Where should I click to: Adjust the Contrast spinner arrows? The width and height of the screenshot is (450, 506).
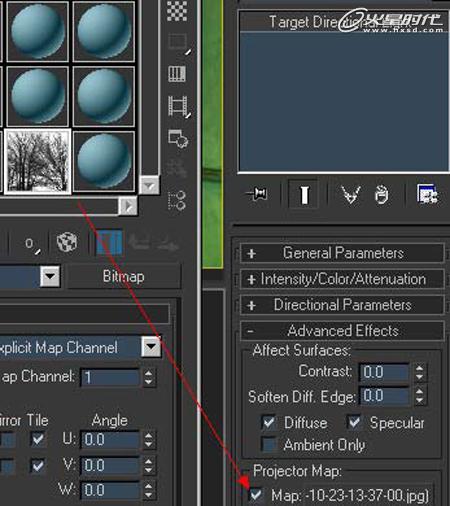(419, 372)
